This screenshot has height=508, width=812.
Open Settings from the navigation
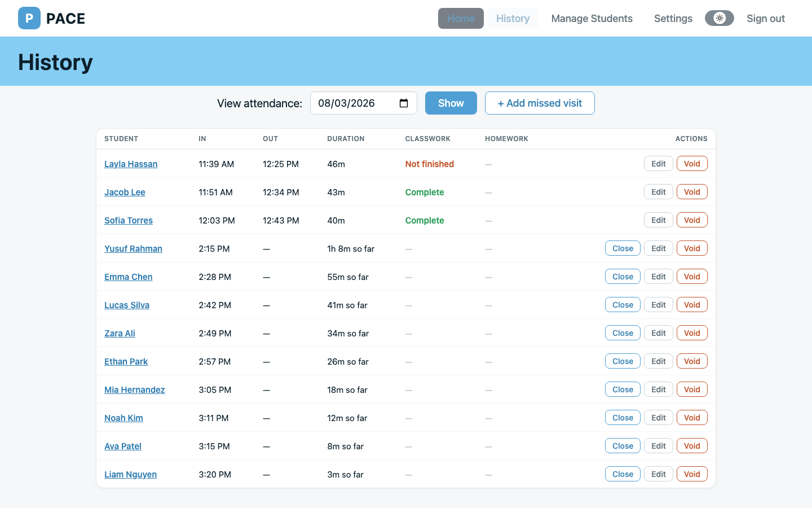[x=673, y=18]
